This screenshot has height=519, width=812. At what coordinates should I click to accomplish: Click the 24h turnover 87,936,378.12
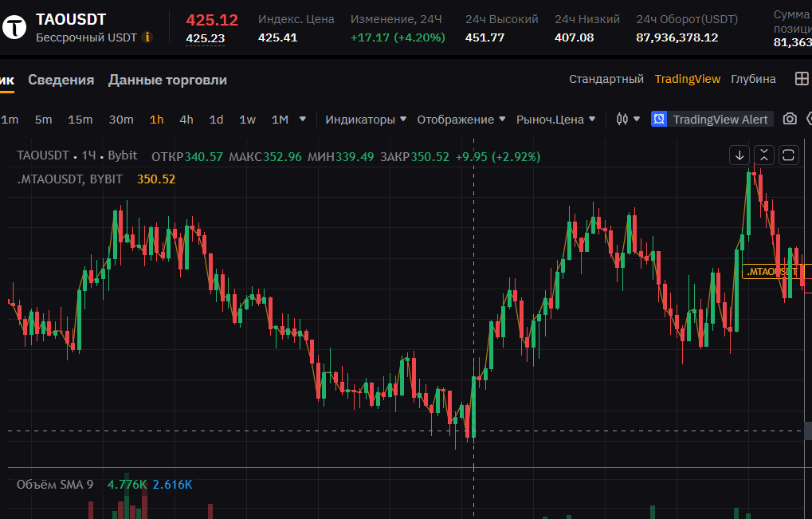[677, 37]
